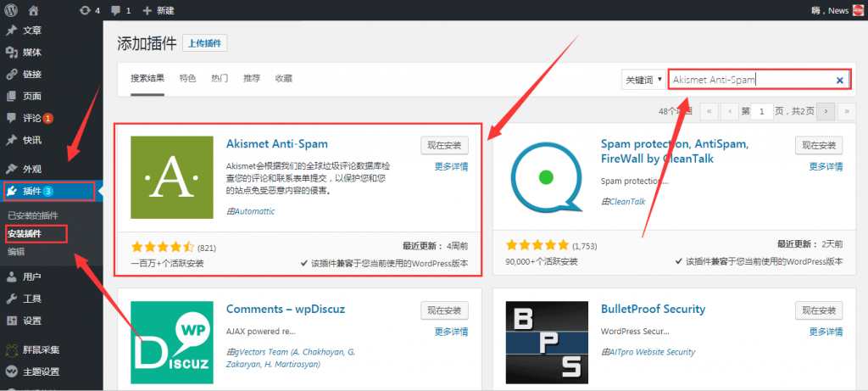Click the current page number field
868x391 pixels.
coord(762,111)
